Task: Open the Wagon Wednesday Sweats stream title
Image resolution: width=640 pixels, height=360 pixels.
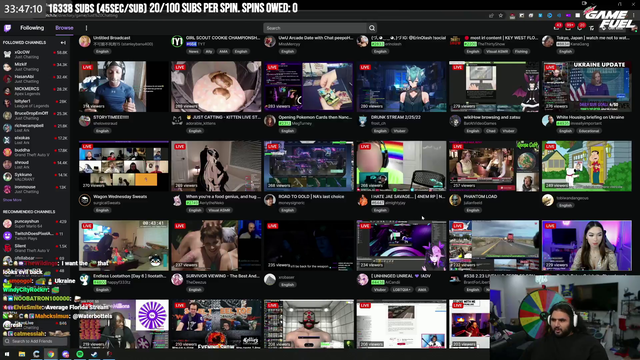Action: click(x=120, y=196)
